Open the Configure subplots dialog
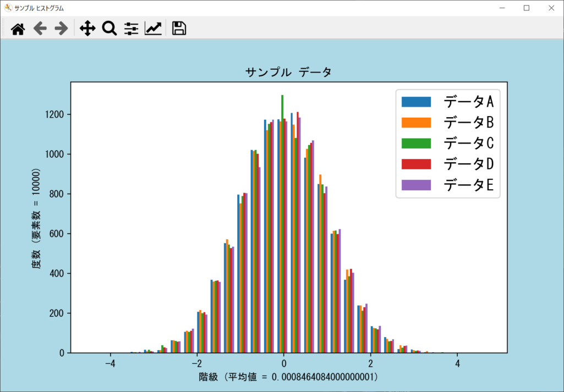The width and height of the screenshot is (564, 392). pyautogui.click(x=132, y=29)
